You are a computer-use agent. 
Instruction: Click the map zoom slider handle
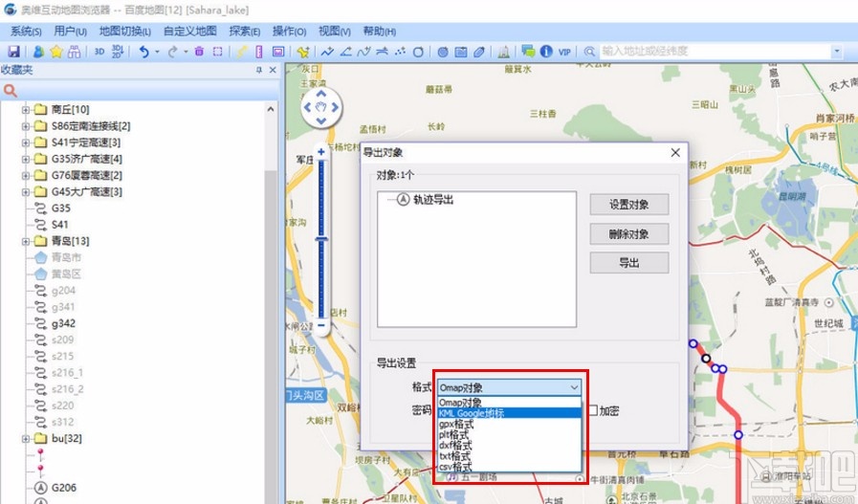point(321,239)
